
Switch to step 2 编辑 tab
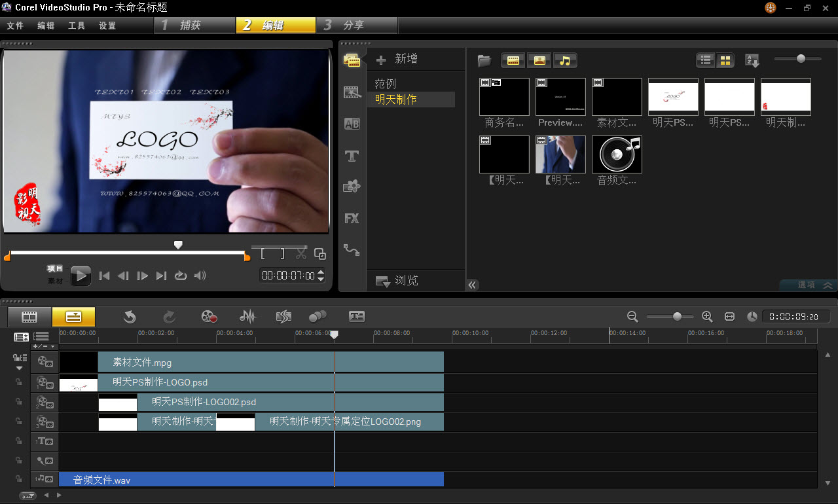coord(276,25)
